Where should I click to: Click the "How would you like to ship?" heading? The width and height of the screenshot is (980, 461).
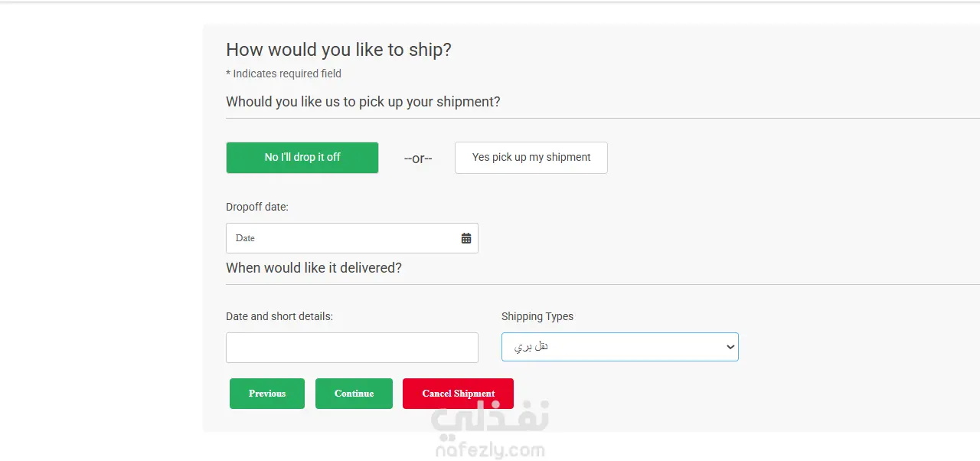pos(338,50)
